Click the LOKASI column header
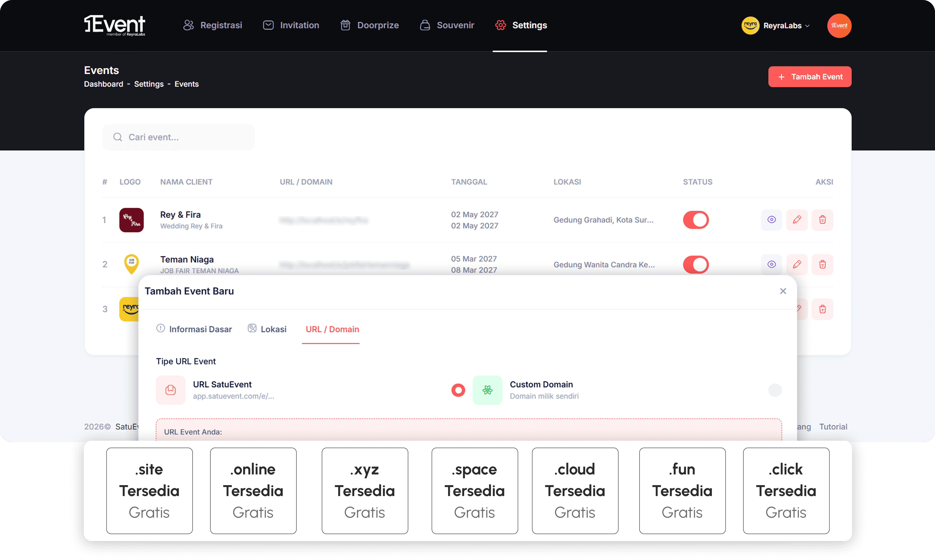 click(567, 182)
